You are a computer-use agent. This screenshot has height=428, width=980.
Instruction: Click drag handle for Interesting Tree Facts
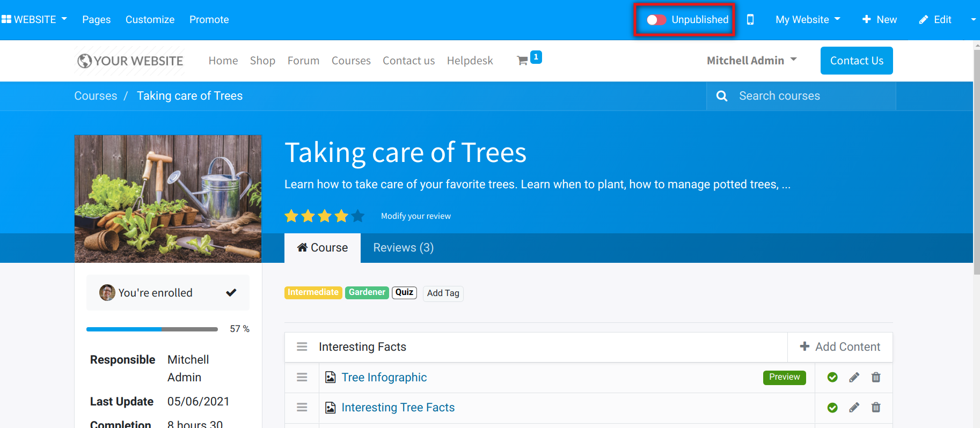tap(302, 408)
